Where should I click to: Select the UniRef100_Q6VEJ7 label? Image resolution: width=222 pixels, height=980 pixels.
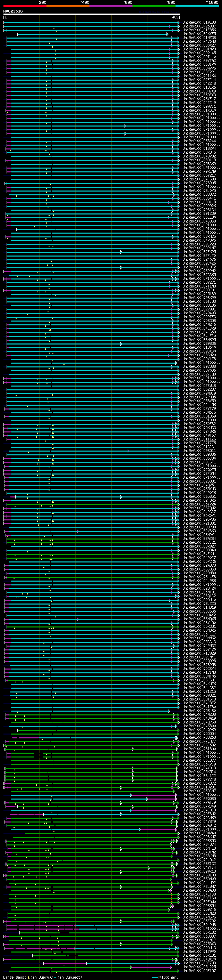coord(199,99)
